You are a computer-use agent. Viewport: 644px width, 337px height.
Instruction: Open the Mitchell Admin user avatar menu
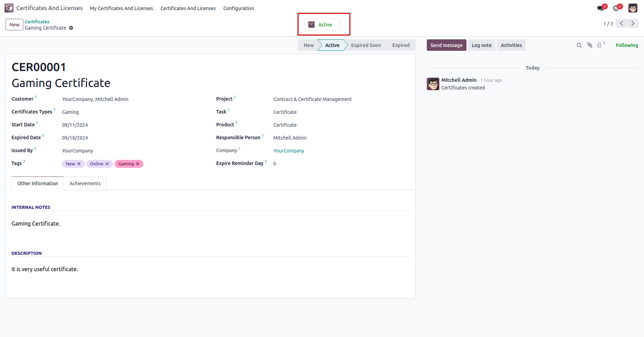[633, 8]
